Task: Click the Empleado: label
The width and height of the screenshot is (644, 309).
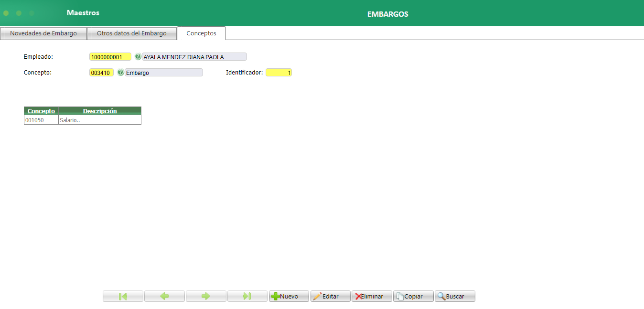Action: pyautogui.click(x=38, y=56)
